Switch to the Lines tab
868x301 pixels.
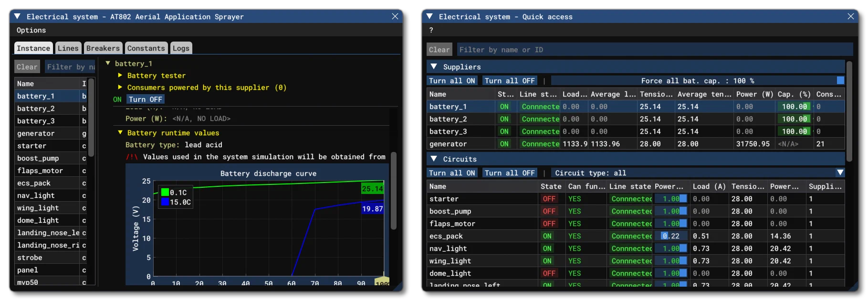click(x=68, y=48)
